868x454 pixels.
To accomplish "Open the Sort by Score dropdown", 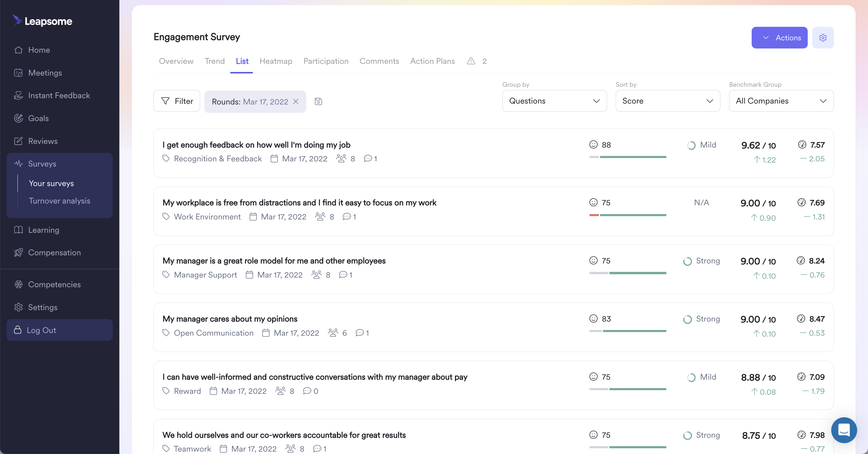I will tap(668, 101).
